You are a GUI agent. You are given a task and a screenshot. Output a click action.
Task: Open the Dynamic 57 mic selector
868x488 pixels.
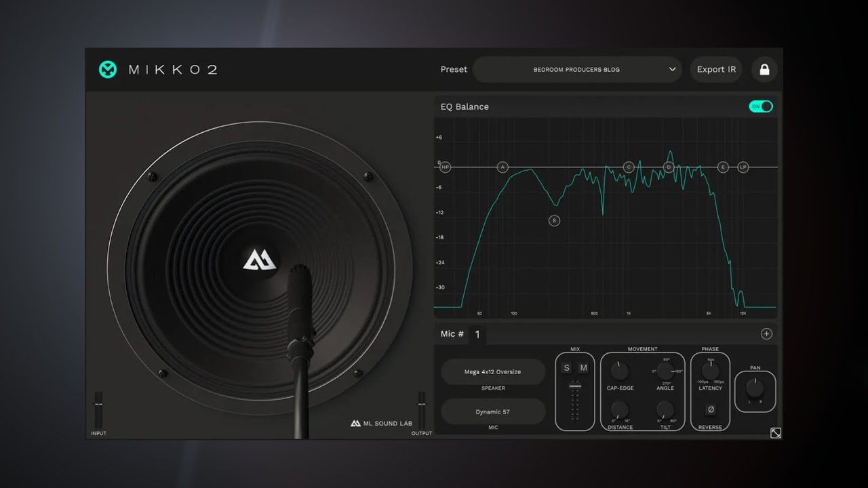click(493, 411)
